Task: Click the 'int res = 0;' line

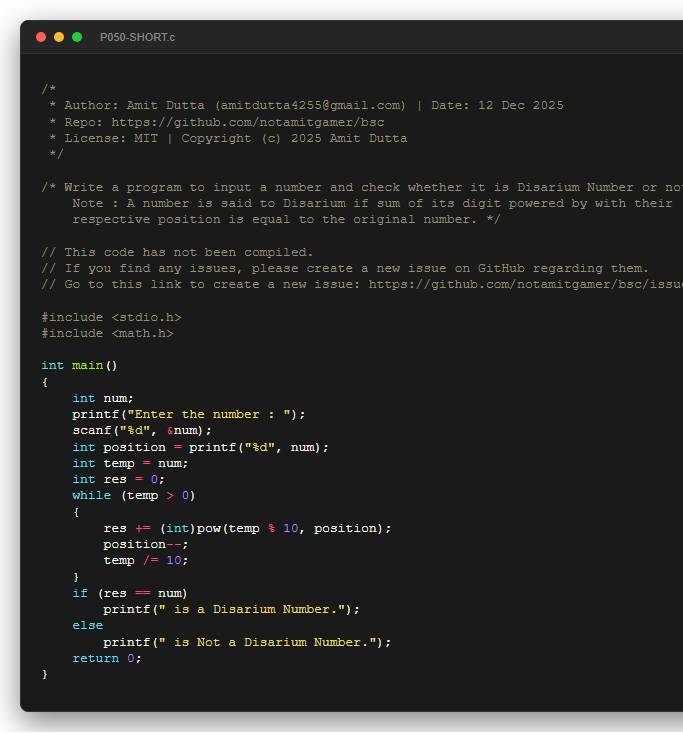Action: coord(119,480)
